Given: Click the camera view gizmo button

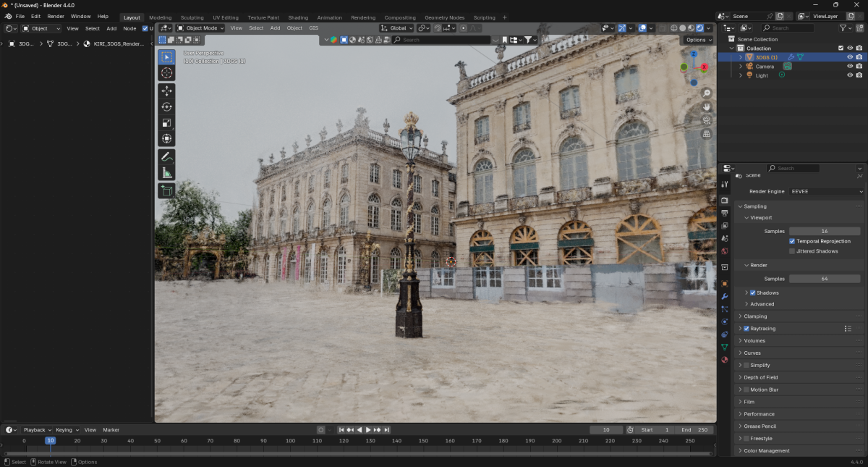Looking at the screenshot, I should click(x=707, y=120).
